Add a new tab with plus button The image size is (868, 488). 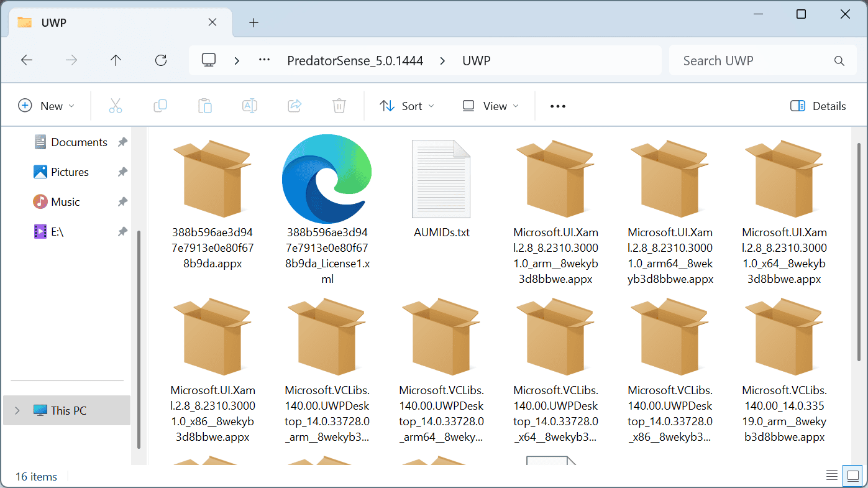point(254,22)
